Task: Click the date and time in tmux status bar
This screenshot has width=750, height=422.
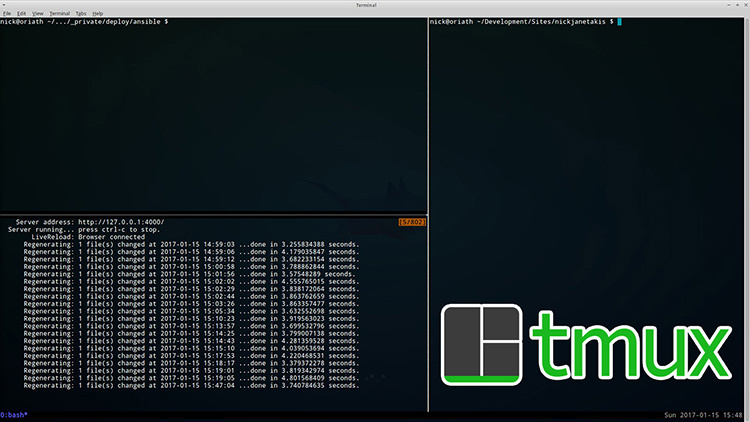Action: (x=703, y=415)
